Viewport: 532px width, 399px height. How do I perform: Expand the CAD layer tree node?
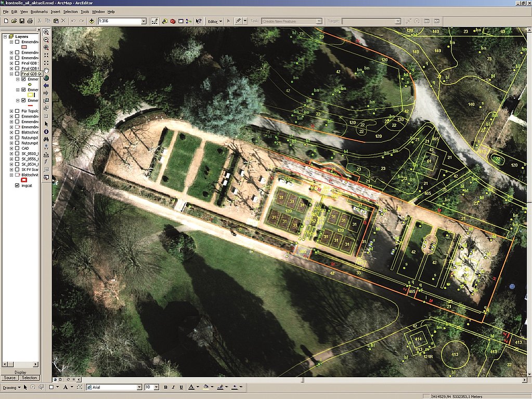click(11, 148)
